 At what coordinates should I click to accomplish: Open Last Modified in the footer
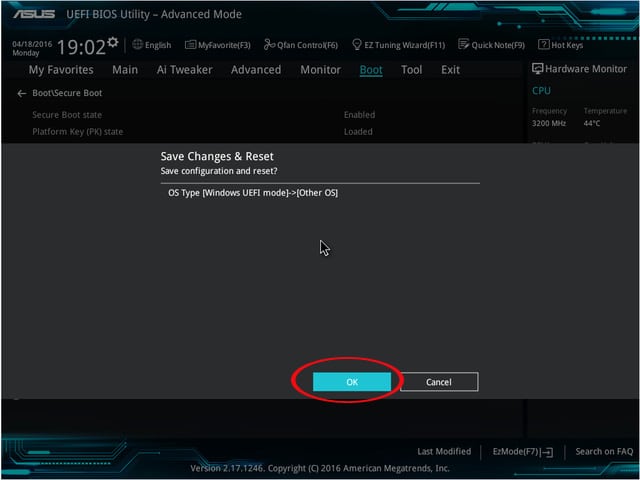(444, 451)
